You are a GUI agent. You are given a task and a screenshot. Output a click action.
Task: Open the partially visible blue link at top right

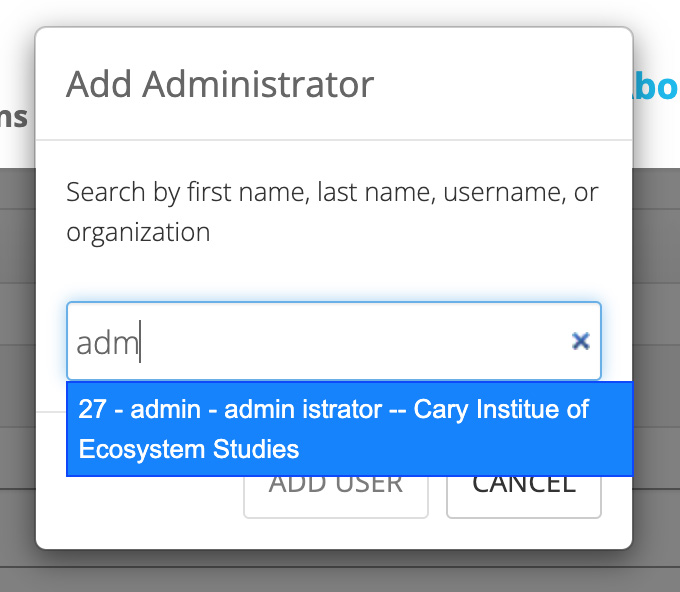click(656, 87)
